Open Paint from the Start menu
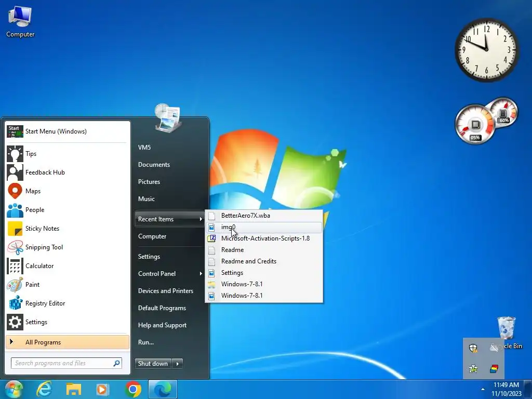Screen dimensions: 532x399 68,284
